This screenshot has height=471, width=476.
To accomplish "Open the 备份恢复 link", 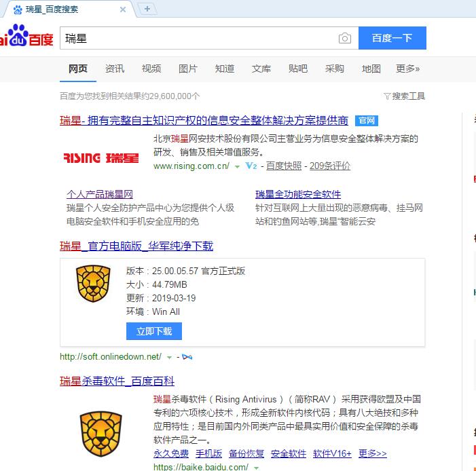I will click(246, 454).
